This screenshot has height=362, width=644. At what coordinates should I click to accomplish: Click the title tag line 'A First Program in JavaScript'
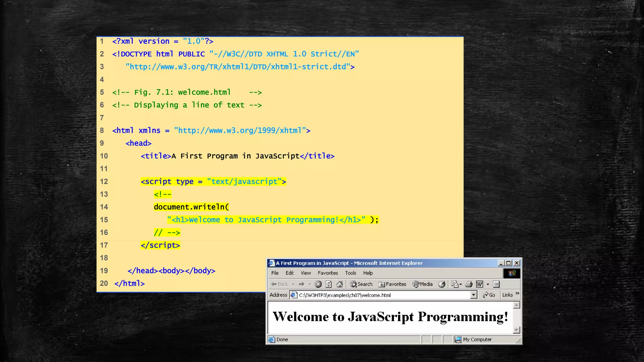tap(238, 156)
